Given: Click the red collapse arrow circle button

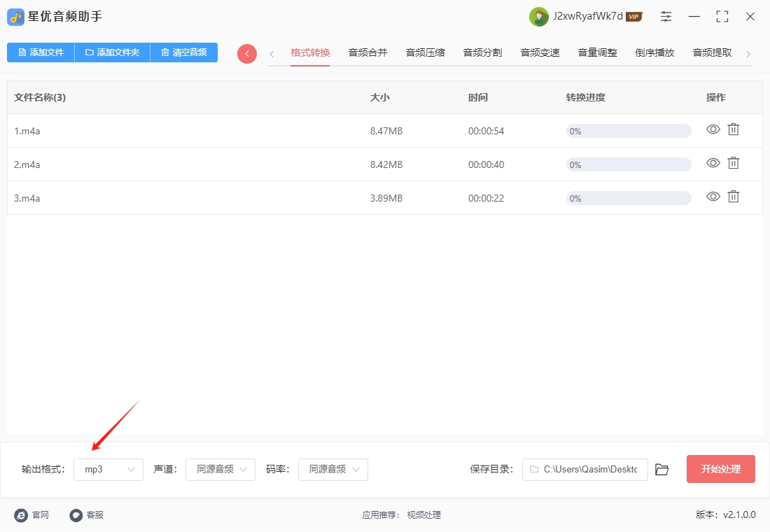Looking at the screenshot, I should coord(247,53).
